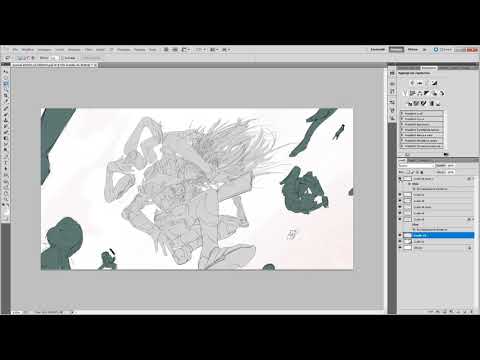Add an Exposure adjustment
This screenshot has height=360, width=480.
click(x=435, y=83)
